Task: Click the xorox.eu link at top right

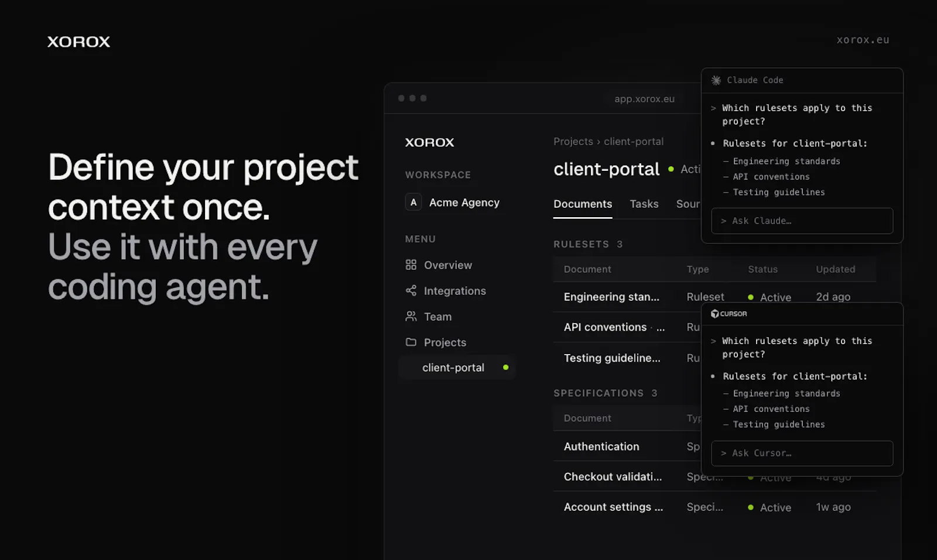Action: point(863,40)
